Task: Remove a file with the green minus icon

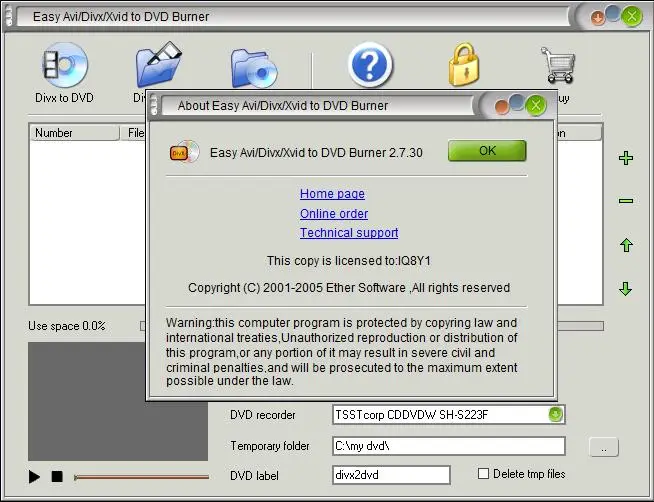Action: [x=626, y=201]
